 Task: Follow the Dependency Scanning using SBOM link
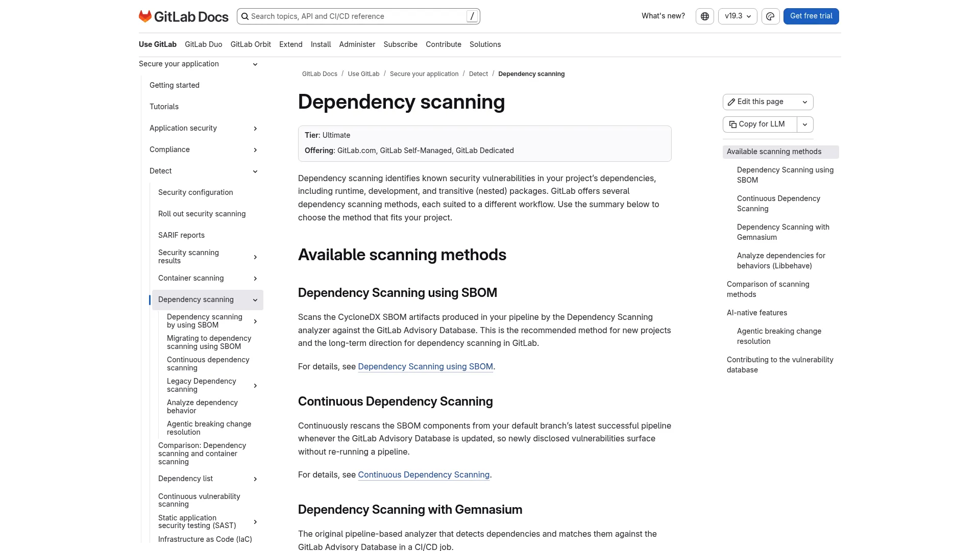425,367
